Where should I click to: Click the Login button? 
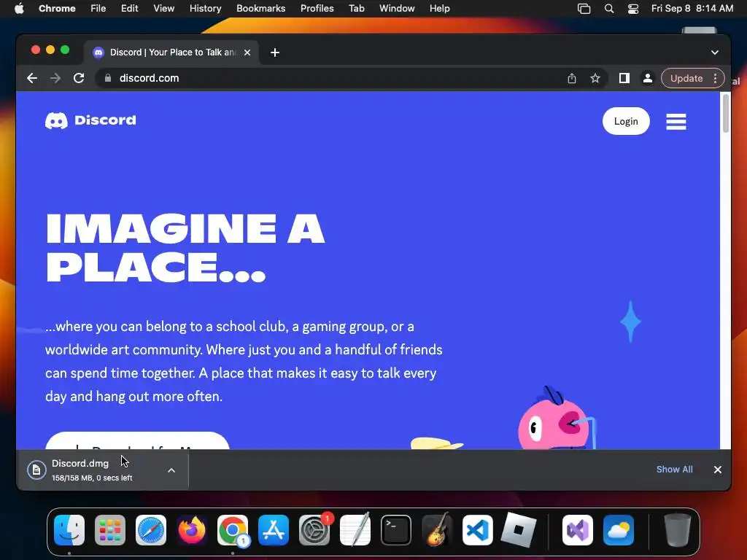tap(625, 121)
